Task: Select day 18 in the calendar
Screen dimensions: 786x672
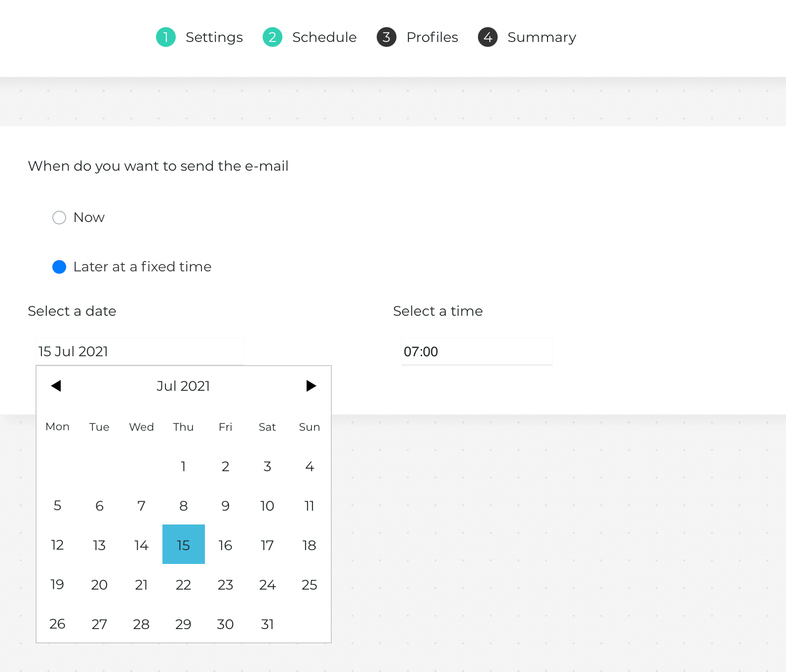Action: point(310,545)
